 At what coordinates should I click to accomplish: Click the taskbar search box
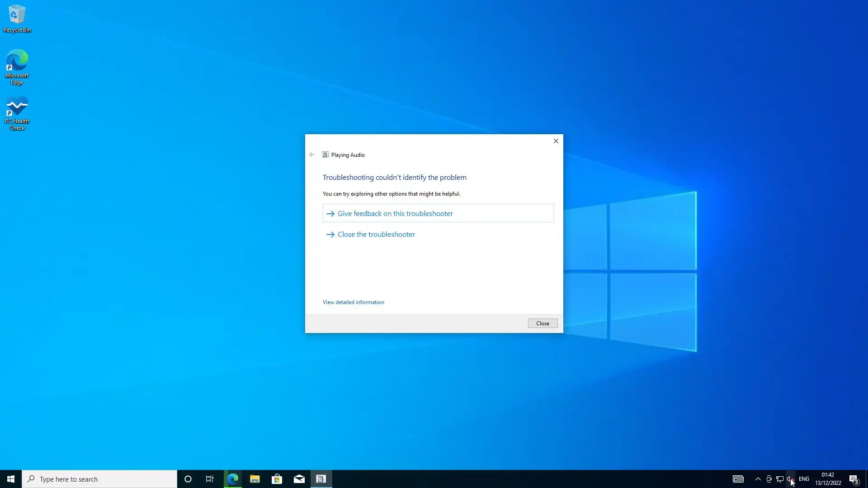point(99,479)
